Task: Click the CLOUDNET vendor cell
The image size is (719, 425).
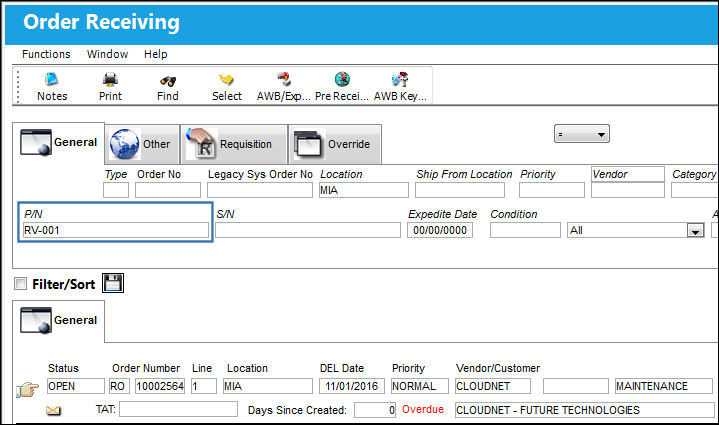Action: pyautogui.click(x=493, y=386)
